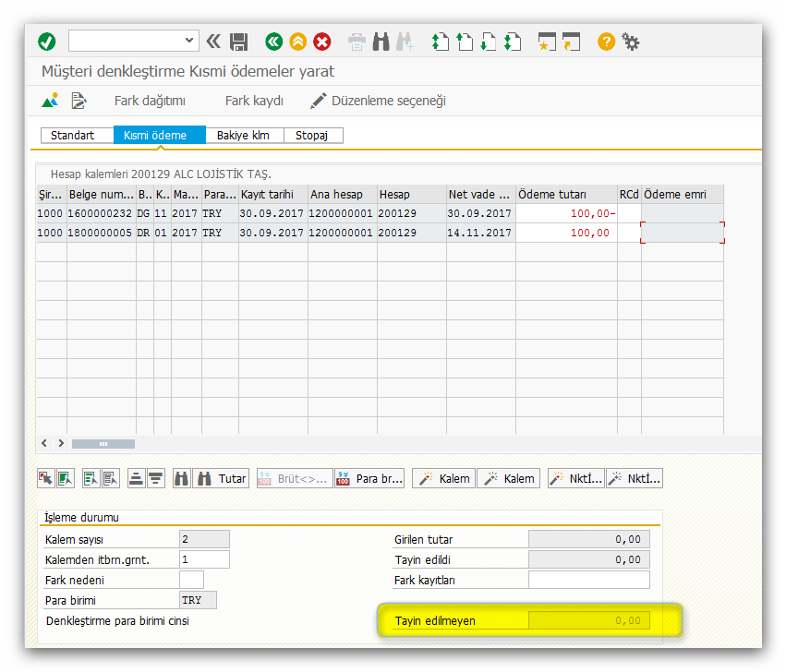
Task: Click the first Nkti... wand button
Action: 576,478
